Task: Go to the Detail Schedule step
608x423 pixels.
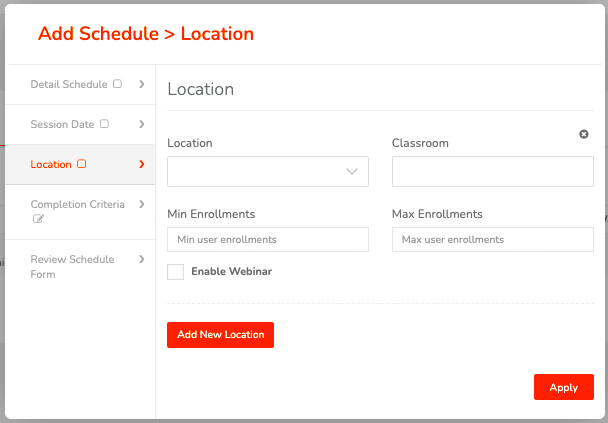Action: click(x=80, y=85)
